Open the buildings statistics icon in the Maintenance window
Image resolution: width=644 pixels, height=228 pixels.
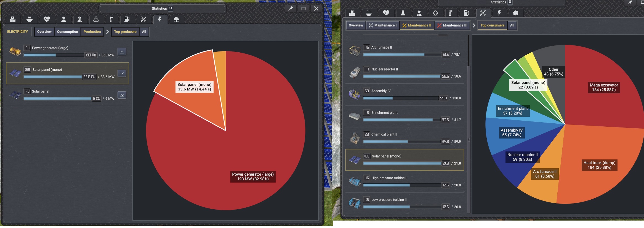click(352, 13)
